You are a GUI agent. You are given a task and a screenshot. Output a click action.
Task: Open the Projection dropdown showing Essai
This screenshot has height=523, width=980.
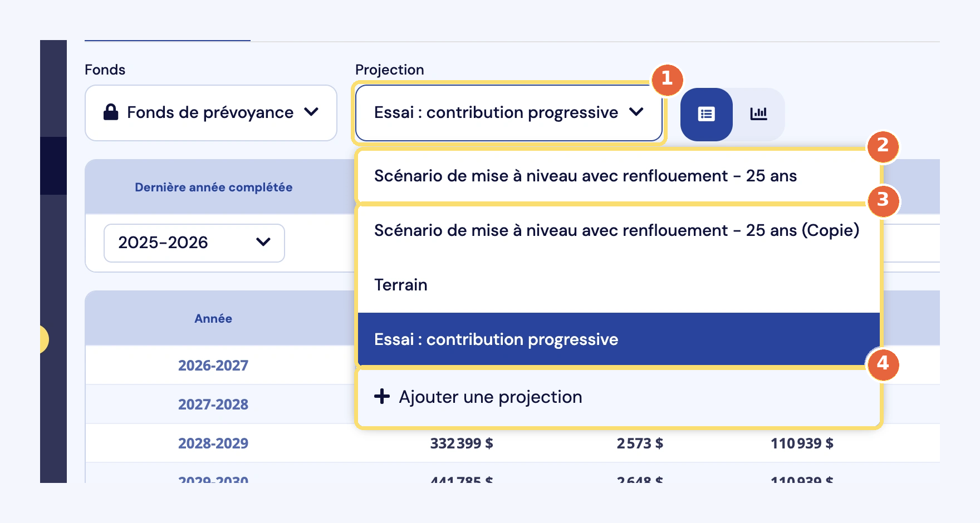click(x=508, y=113)
